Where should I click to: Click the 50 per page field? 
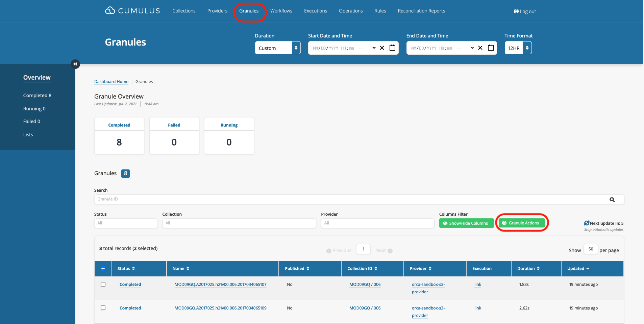[591, 249]
